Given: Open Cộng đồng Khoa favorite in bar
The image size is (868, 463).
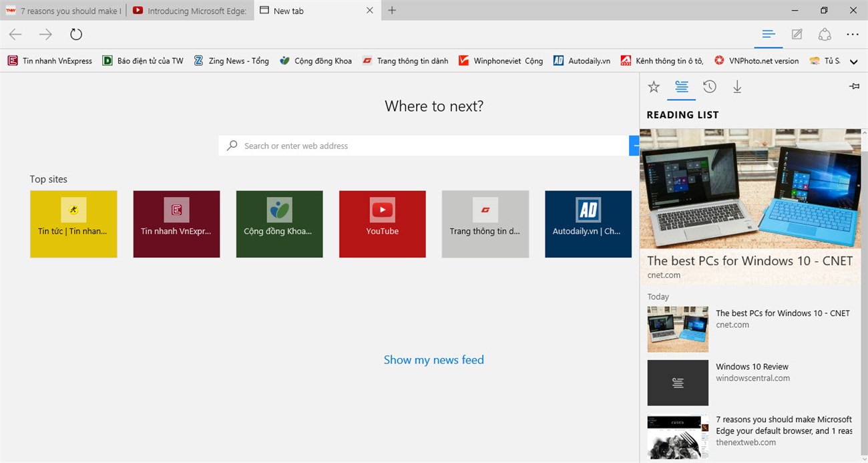Looking at the screenshot, I should [316, 61].
